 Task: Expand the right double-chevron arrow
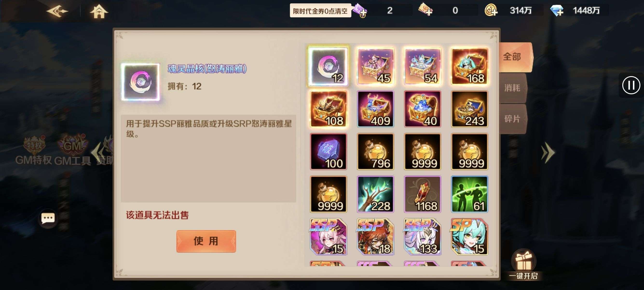coord(548,153)
